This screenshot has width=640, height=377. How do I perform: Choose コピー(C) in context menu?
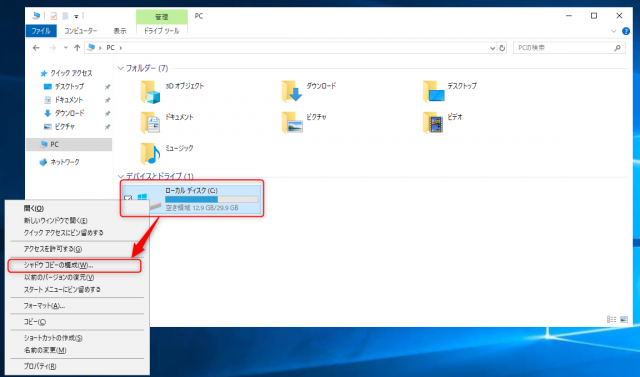[x=78, y=322]
